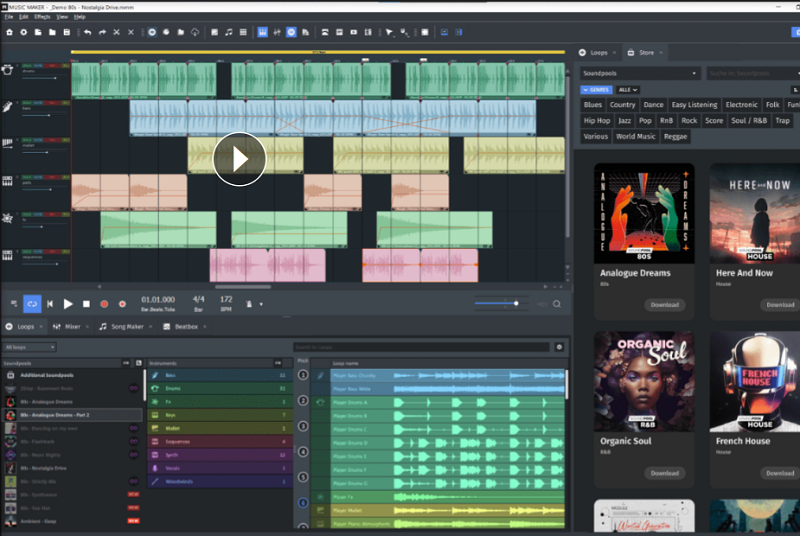Screen dimensions: 800x536
Task: Click the Home icon in the toolbar
Action: [x=9, y=32]
